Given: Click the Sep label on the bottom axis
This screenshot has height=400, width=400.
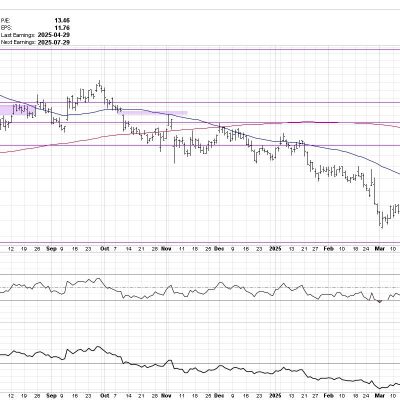Looking at the screenshot, I should pos(51,396).
